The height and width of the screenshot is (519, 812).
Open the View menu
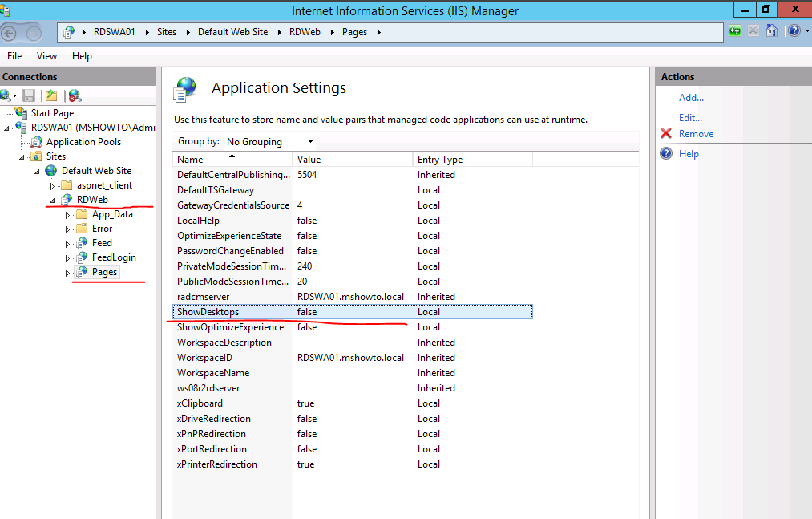46,56
